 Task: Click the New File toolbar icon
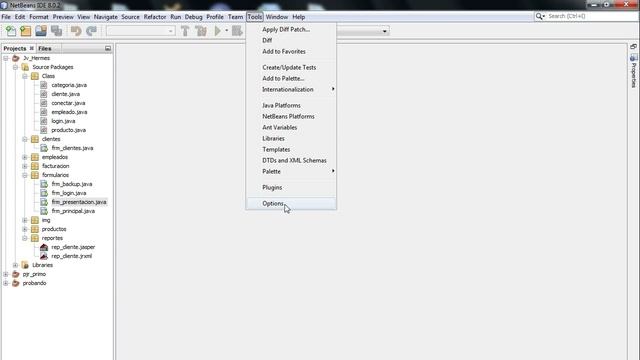click(x=11, y=31)
